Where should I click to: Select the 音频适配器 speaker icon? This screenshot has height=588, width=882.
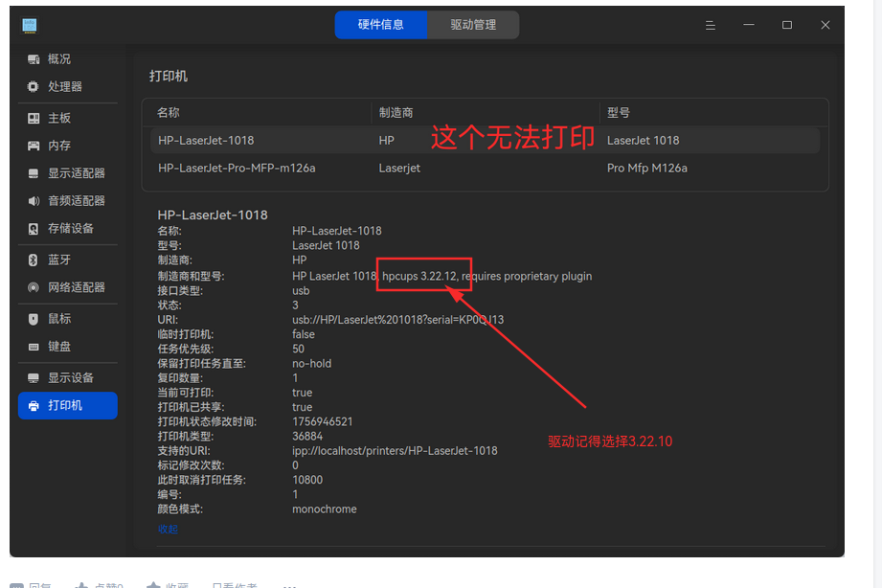click(x=34, y=201)
